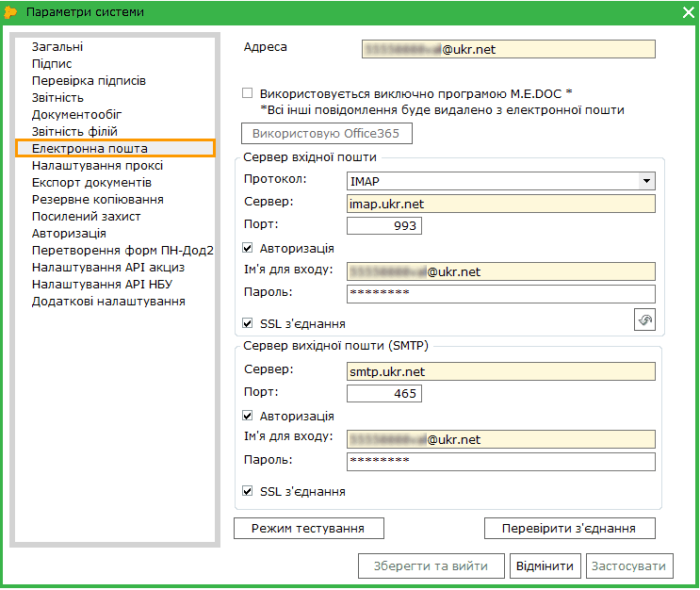
Task: Uncheck SSL з'єднання for incoming mail
Action: coord(248,324)
